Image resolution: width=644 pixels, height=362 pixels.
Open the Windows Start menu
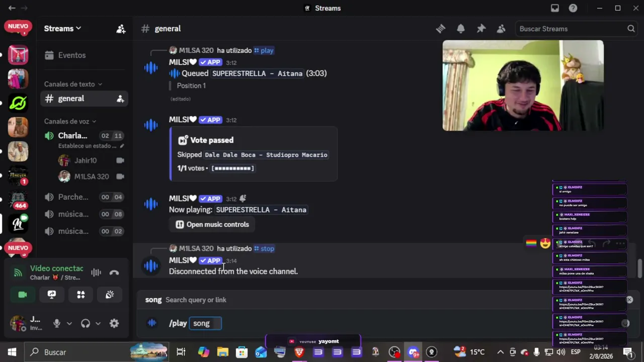12,352
